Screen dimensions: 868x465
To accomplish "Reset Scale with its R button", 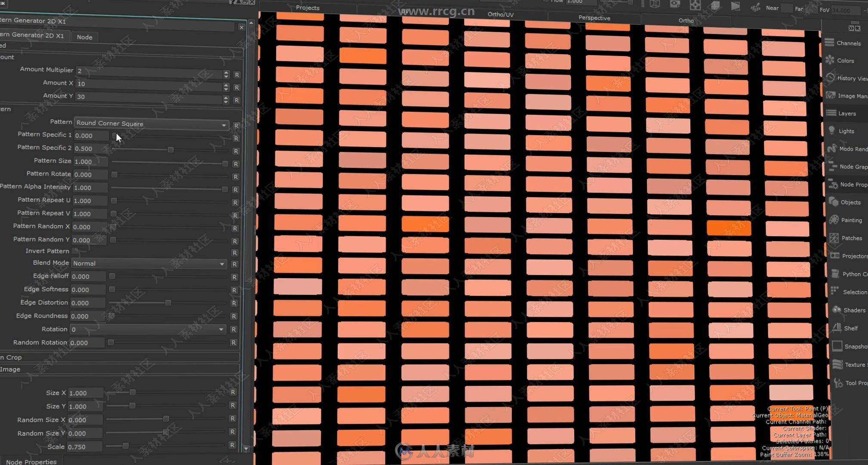I will (232, 445).
